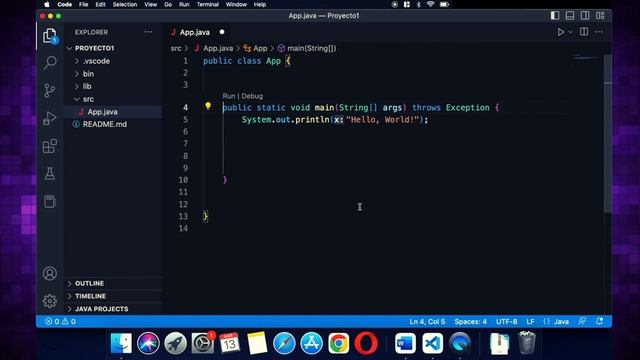Click the Run CodeLens above main
The height and width of the screenshot is (360, 640).
pyautogui.click(x=229, y=96)
